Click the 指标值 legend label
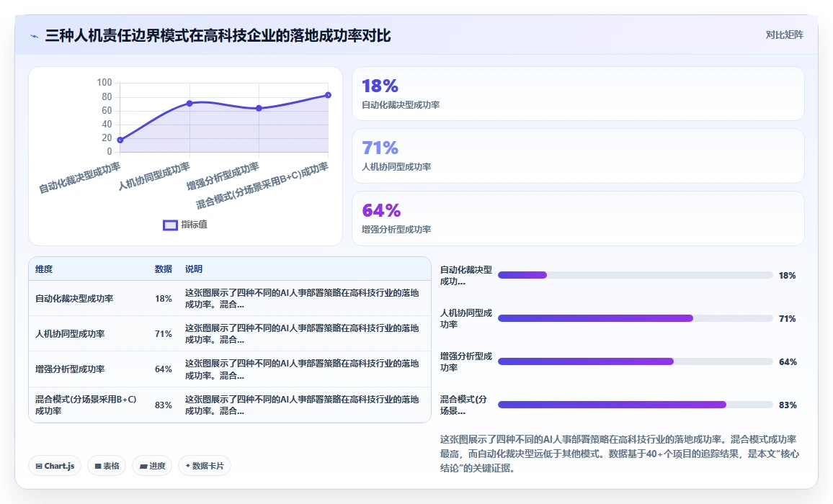The height and width of the screenshot is (504, 833). (x=194, y=225)
